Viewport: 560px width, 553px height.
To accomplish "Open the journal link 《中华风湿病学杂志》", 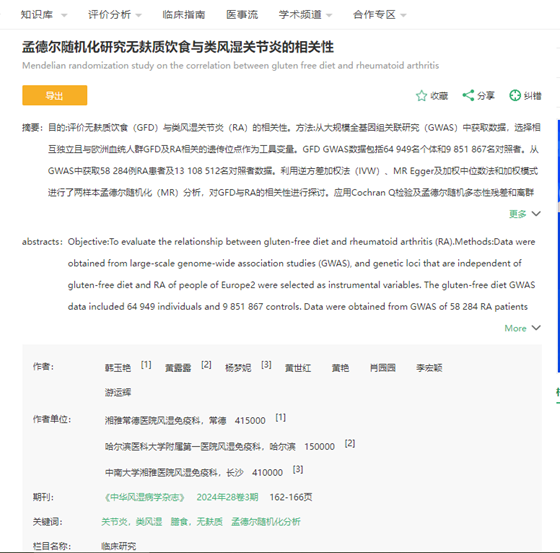I will (144, 497).
